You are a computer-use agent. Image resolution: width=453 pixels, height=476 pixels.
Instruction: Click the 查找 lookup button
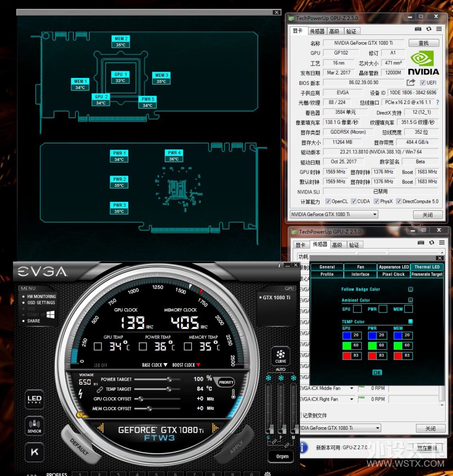point(424,43)
